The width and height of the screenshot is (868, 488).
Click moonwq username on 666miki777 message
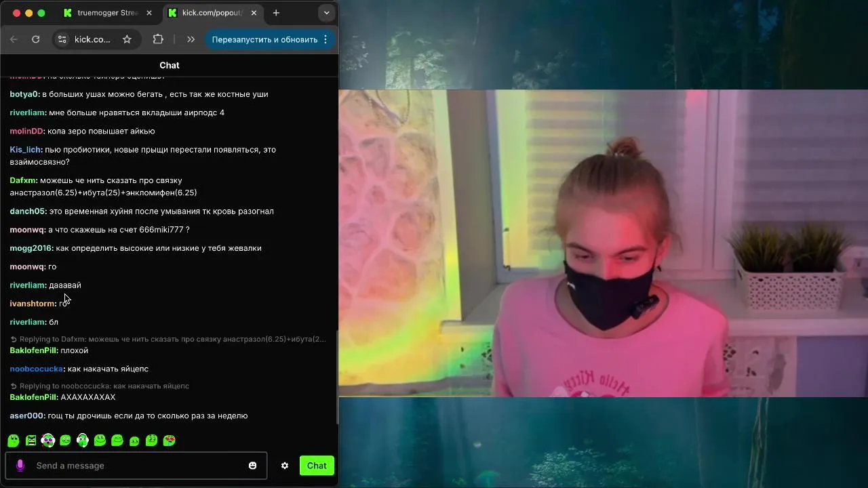(x=27, y=230)
